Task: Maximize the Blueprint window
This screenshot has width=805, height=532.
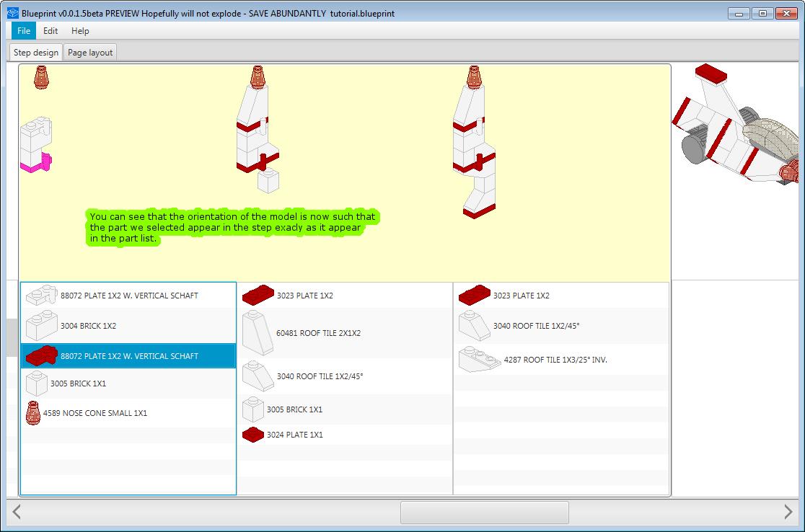Action: pos(762,14)
